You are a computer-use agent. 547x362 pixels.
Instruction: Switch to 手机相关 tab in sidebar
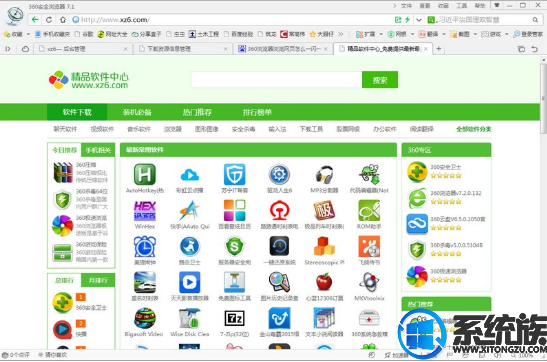pos(98,150)
